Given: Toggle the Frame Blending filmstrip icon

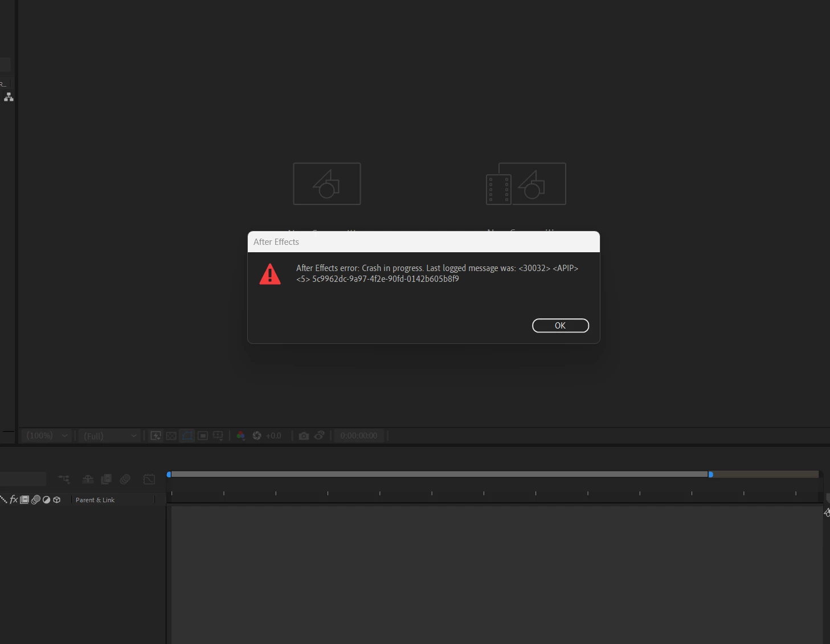Looking at the screenshot, I should click(x=106, y=479).
